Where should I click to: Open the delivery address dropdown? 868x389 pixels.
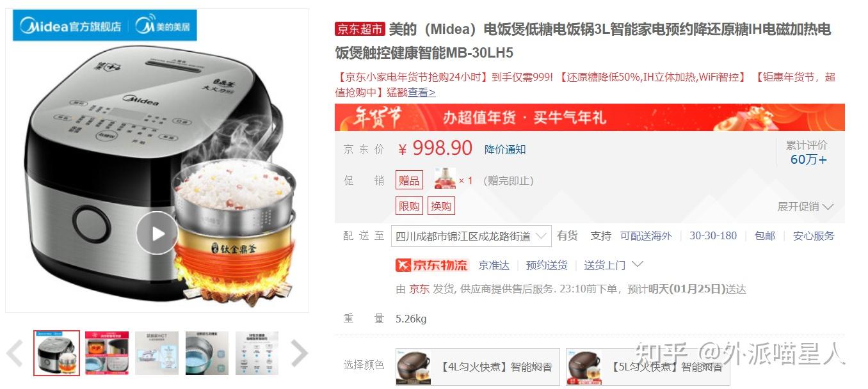click(x=471, y=235)
